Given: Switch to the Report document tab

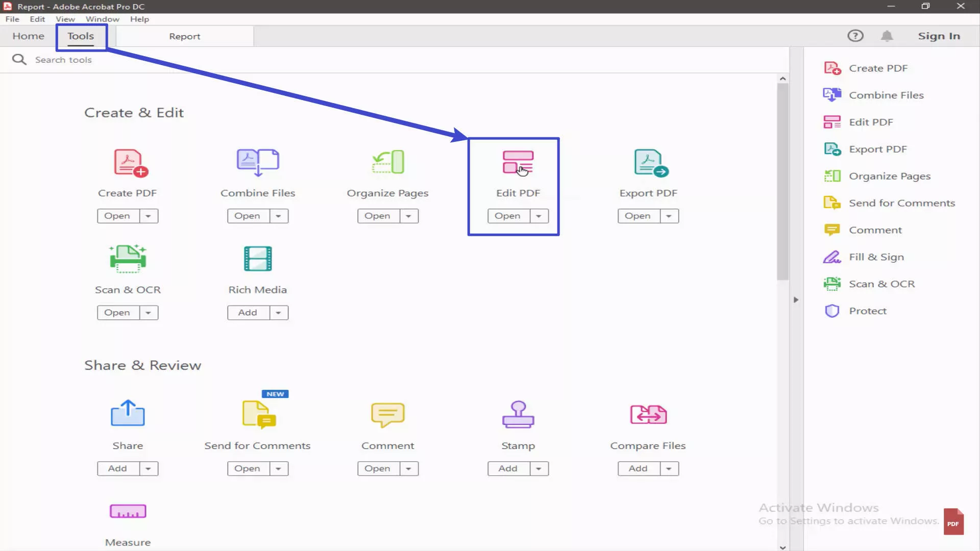Looking at the screenshot, I should tap(184, 37).
